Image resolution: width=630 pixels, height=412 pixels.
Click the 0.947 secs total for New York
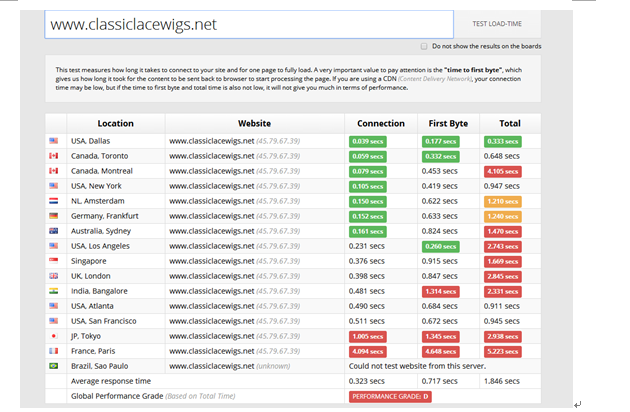point(501,186)
